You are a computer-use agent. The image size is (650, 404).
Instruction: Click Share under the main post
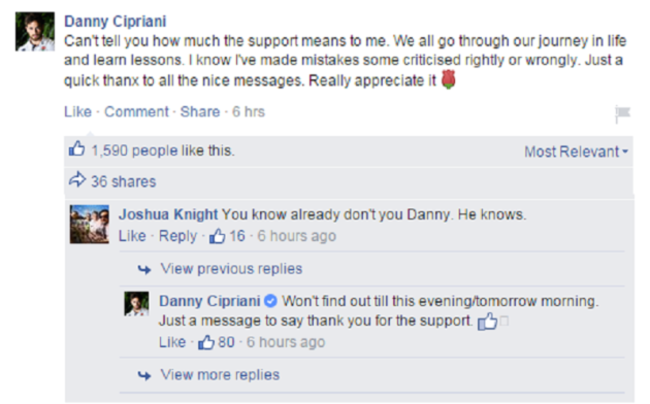click(x=200, y=112)
